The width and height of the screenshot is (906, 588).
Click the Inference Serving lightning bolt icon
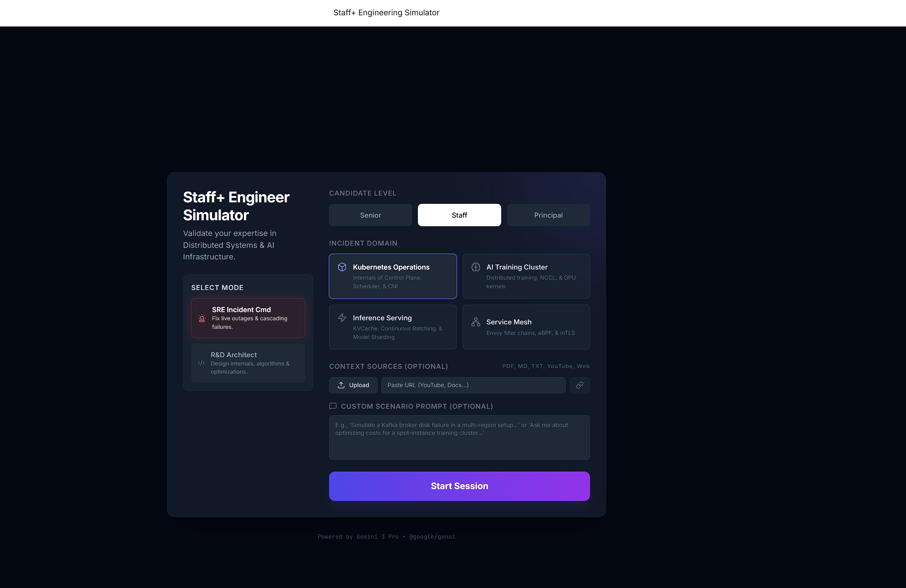click(x=342, y=317)
